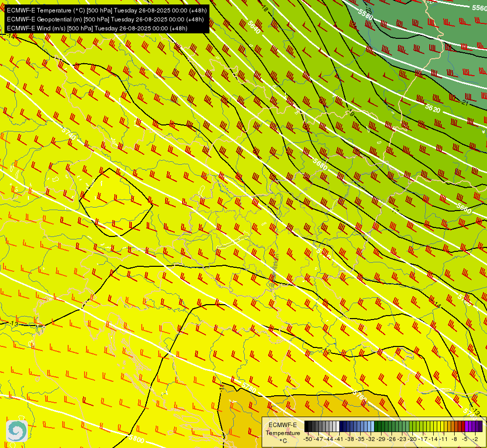Click the -38 value in the legend
This screenshot has height=448, width=487.
point(350,439)
